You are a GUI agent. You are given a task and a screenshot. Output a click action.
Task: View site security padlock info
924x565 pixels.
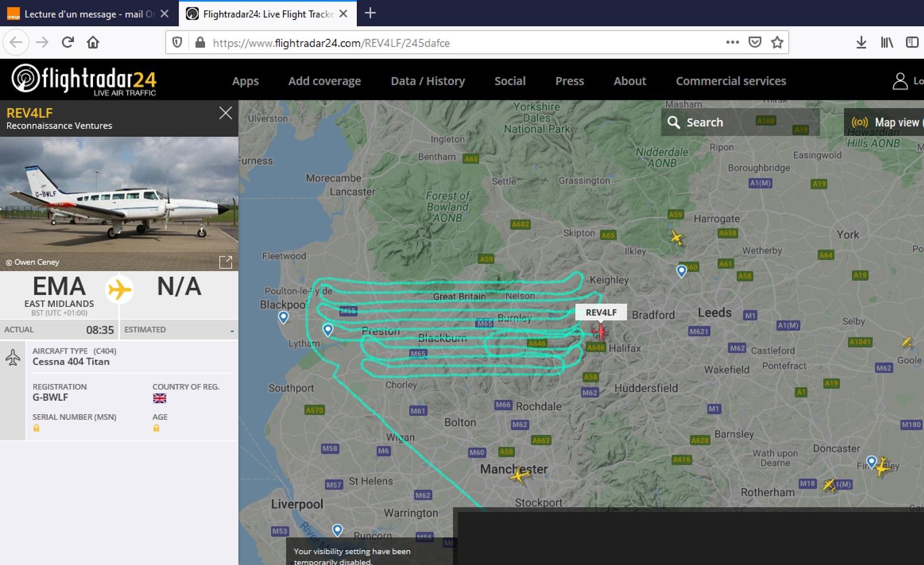200,42
